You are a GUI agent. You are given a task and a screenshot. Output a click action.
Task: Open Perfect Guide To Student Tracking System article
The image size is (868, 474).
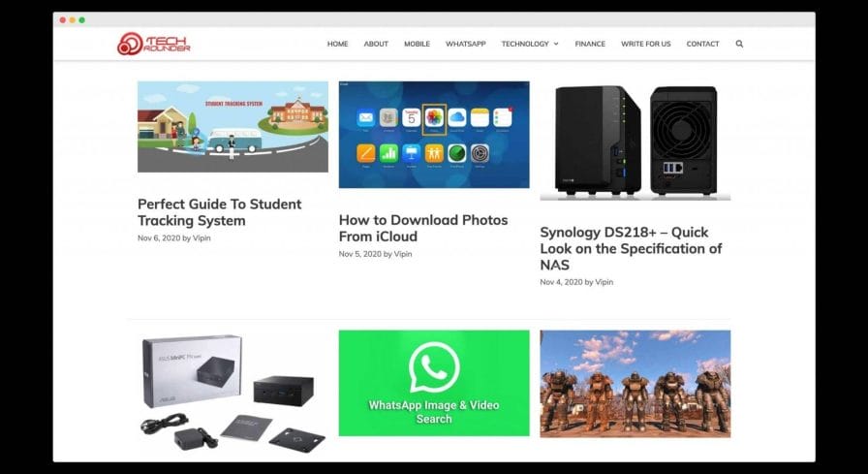click(220, 212)
